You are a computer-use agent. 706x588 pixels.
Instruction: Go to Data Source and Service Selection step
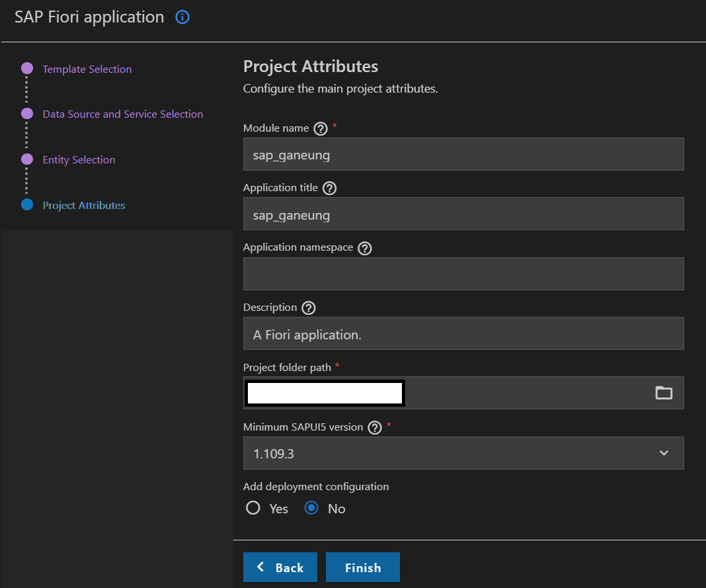[x=122, y=114]
